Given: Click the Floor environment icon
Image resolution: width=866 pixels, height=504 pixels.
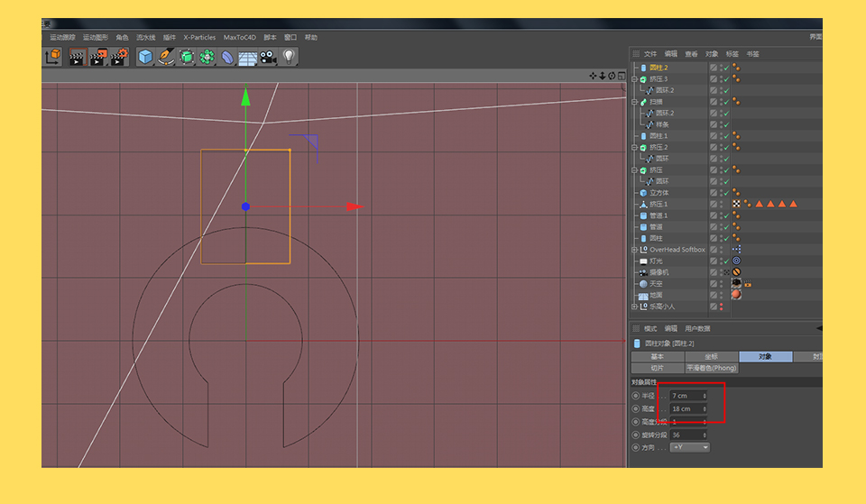Looking at the screenshot, I should (247, 58).
